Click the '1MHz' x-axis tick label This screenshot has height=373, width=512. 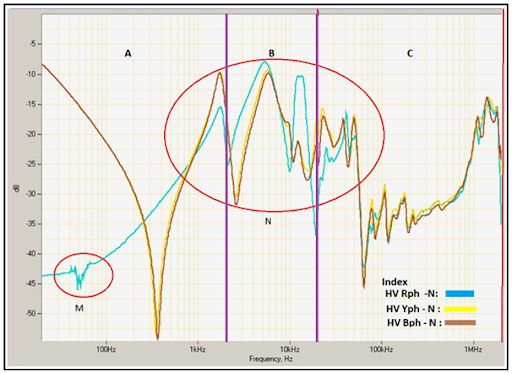coord(473,350)
